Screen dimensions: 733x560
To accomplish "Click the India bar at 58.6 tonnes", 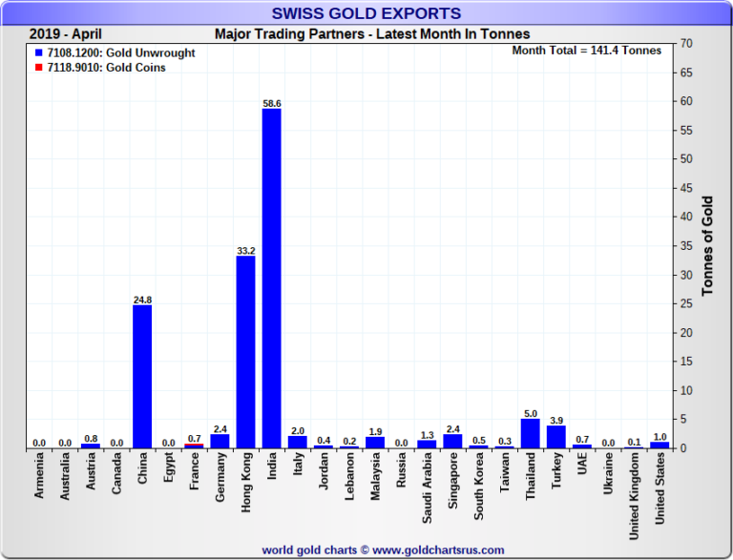I will 271,277.
